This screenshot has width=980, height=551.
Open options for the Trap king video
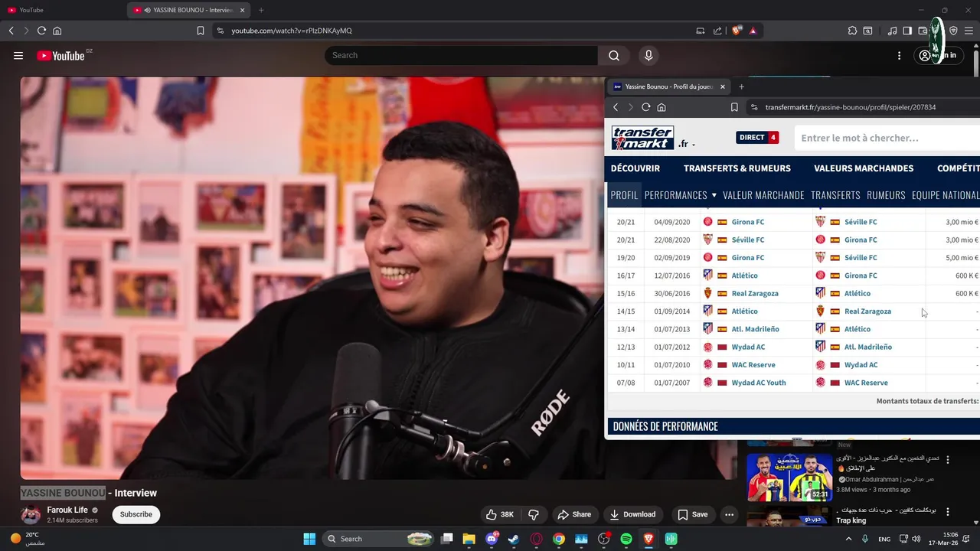[948, 511]
